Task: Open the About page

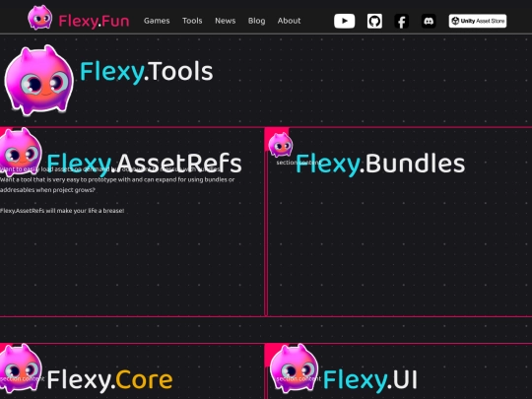Action: coord(289,21)
